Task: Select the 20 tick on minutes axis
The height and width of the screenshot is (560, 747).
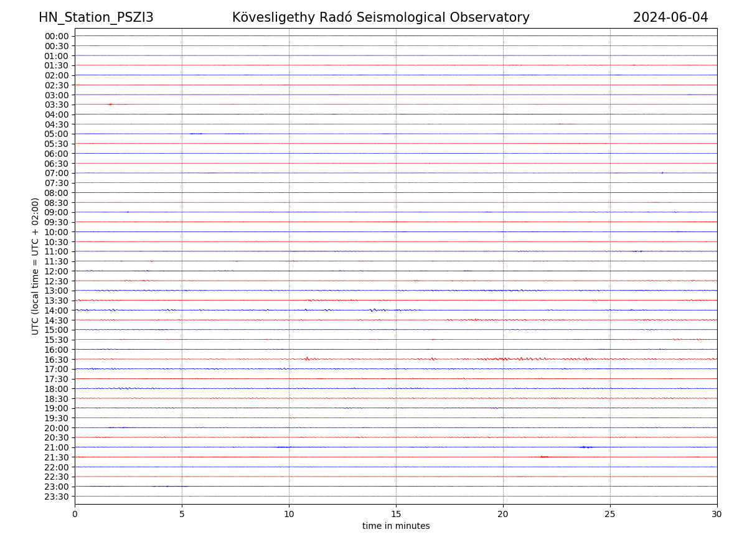Action: pos(503,515)
